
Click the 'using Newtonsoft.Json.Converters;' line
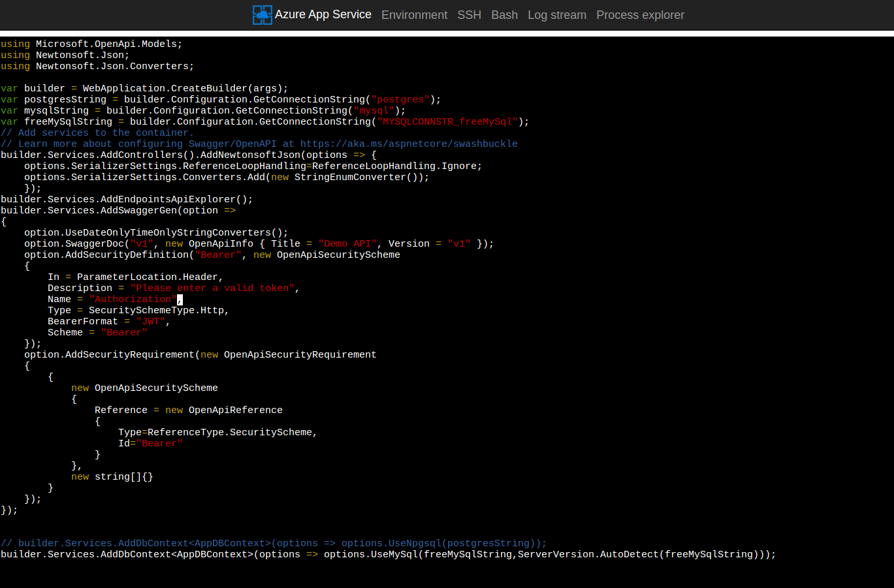[97, 66]
